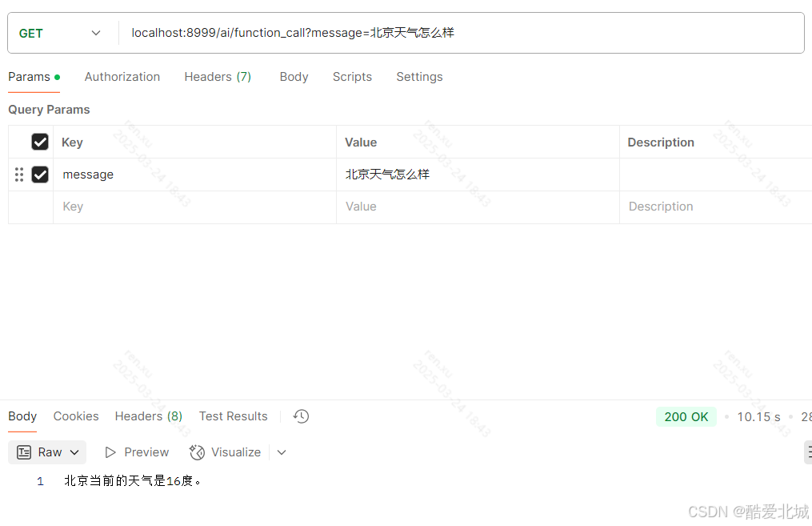Image resolution: width=812 pixels, height=526 pixels.
Task: Select the Visualize magic wand icon
Action: [x=197, y=452]
